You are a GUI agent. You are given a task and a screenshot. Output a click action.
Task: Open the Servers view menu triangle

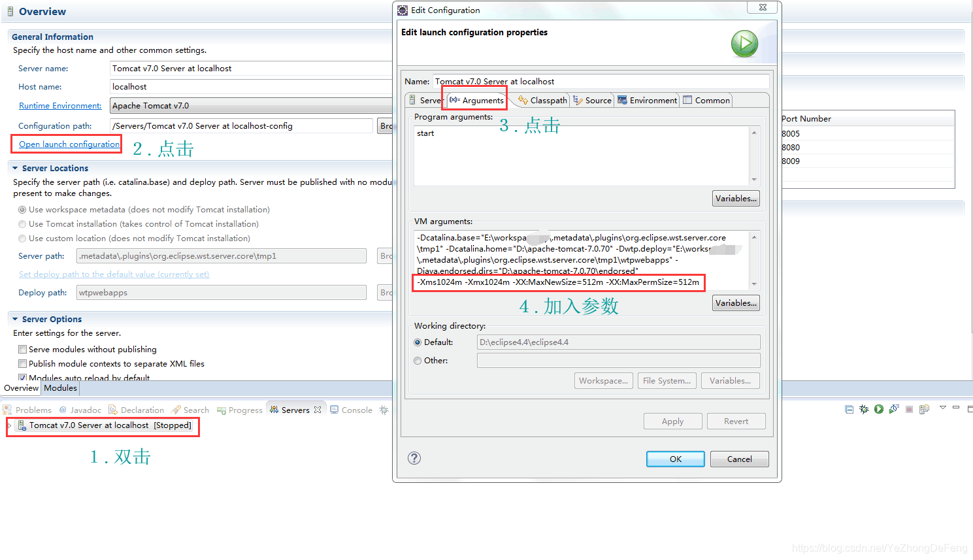[943, 408]
